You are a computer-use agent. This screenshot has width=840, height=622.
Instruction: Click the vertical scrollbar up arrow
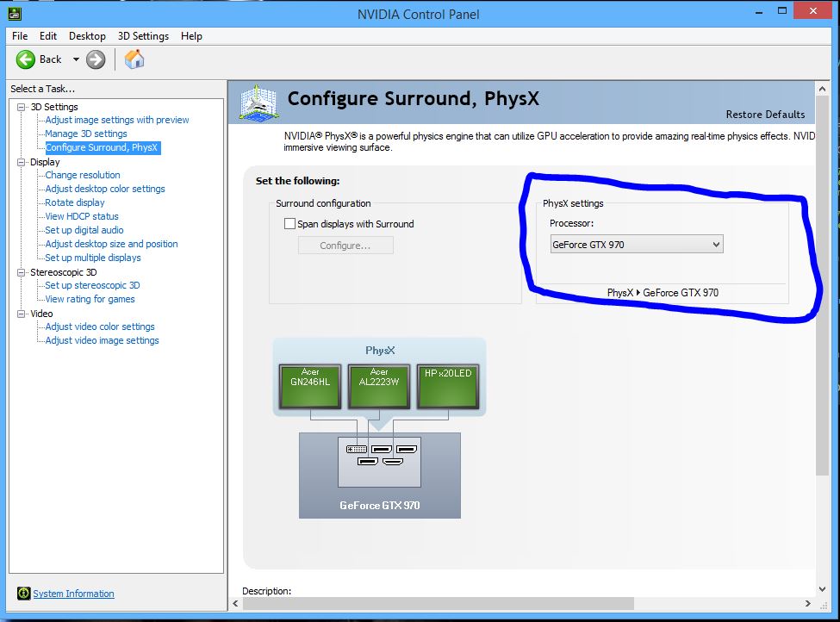pos(822,89)
